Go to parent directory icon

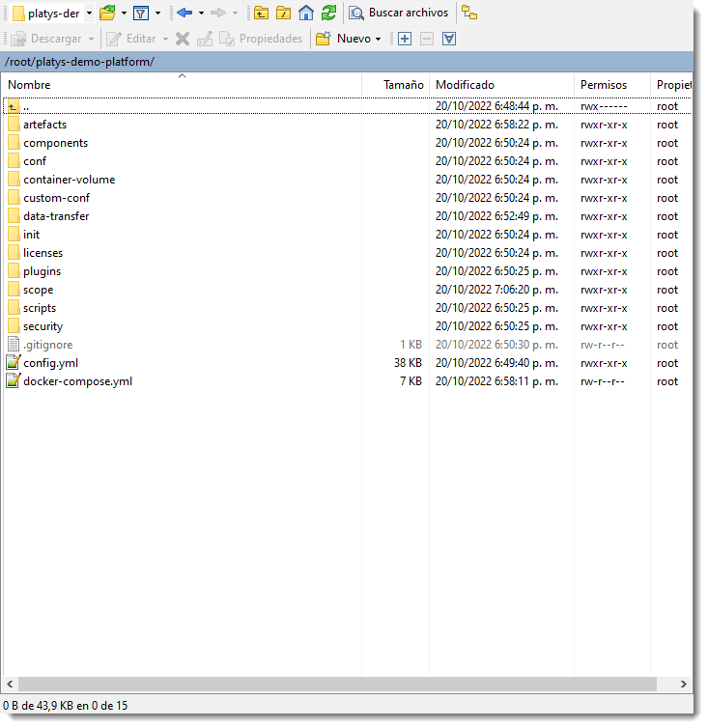click(261, 13)
